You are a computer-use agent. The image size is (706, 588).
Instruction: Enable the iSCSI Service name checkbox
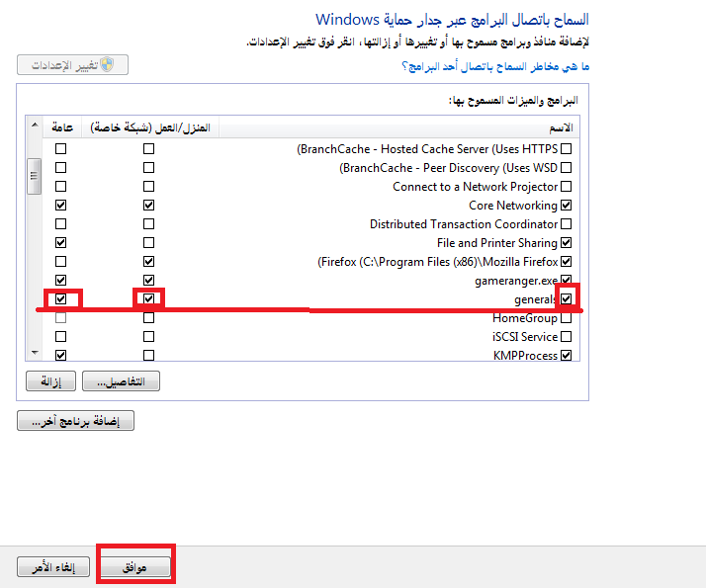pos(567,337)
